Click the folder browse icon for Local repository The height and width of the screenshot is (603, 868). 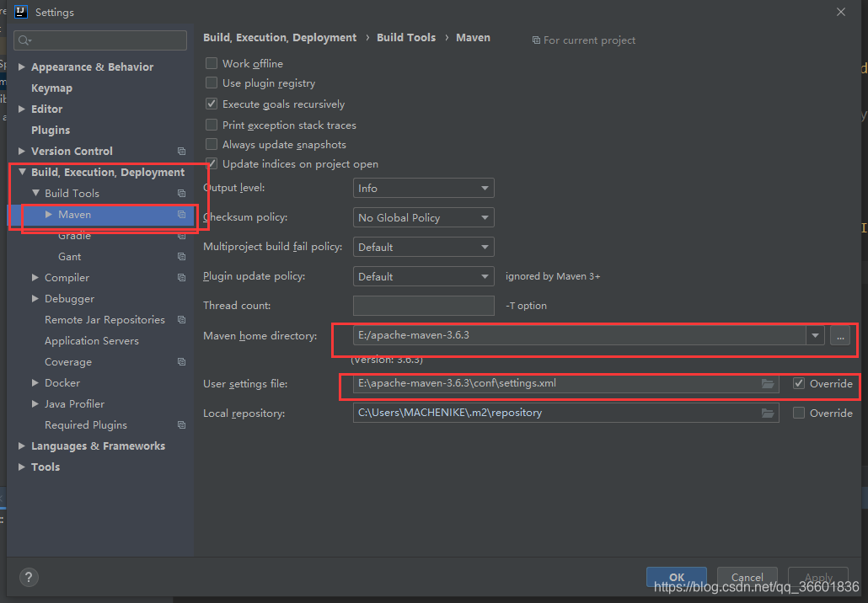(767, 413)
